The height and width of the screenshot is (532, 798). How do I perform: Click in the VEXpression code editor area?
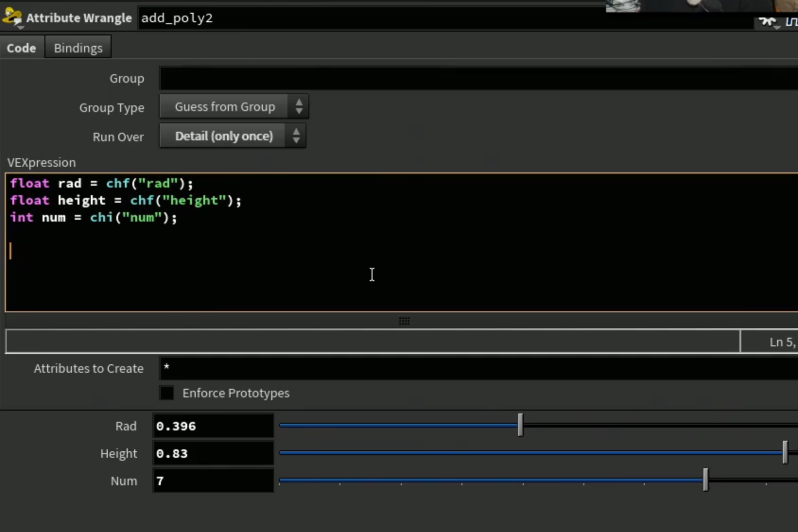402,242
